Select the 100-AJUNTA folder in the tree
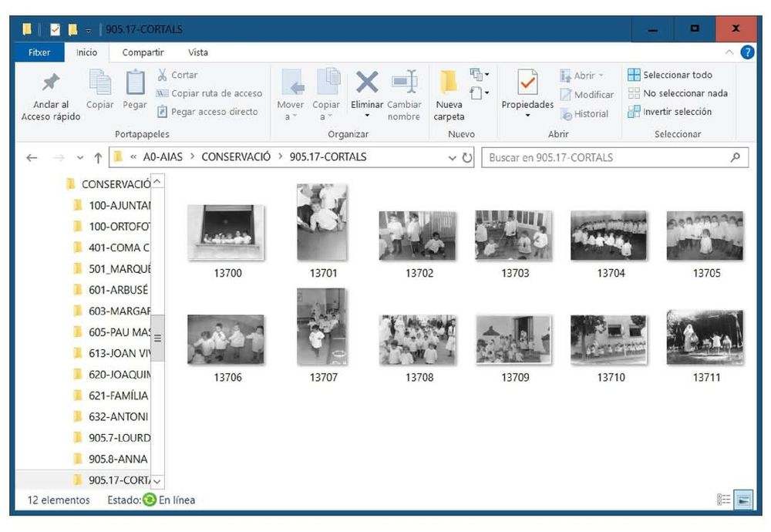 pos(112,206)
